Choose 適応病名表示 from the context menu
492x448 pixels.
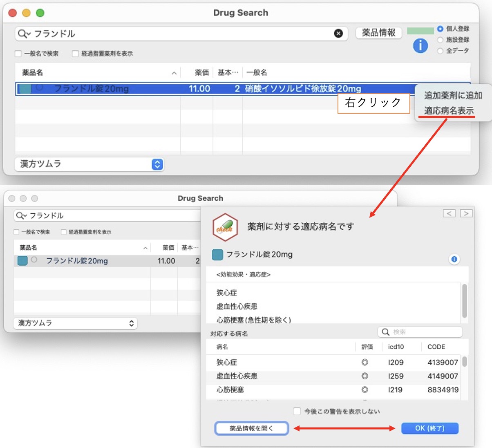point(449,111)
